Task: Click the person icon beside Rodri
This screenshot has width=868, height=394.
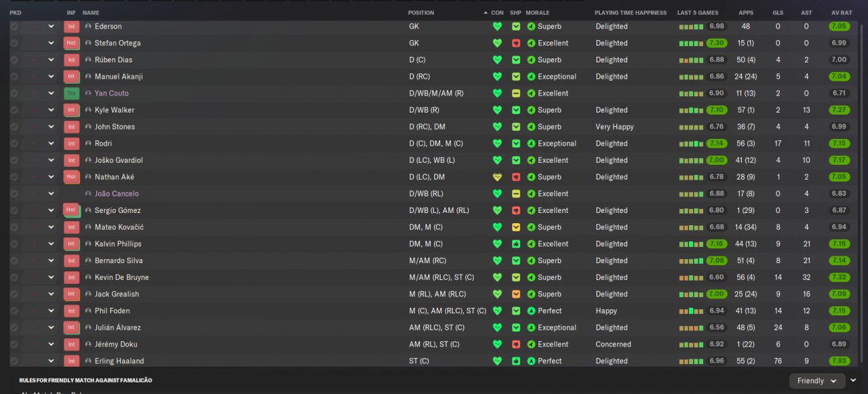Action: click(88, 144)
